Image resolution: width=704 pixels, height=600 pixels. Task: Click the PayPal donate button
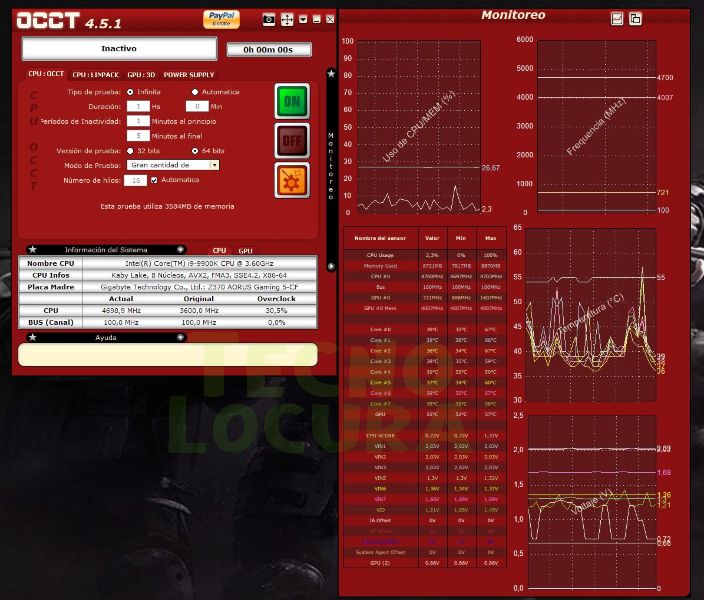[221, 19]
